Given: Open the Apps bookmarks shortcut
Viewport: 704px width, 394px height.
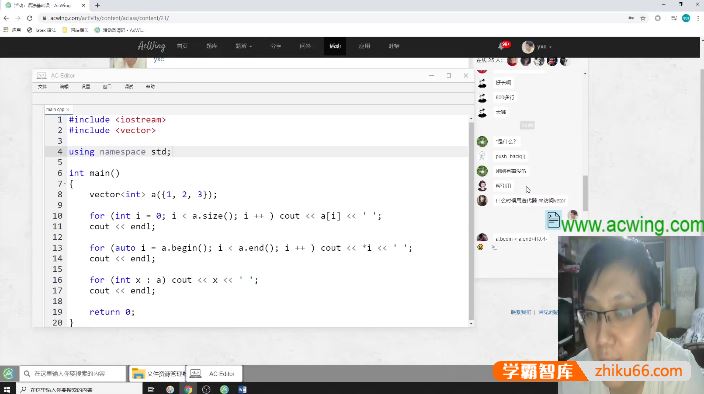Looking at the screenshot, I should pyautogui.click(x=12, y=30).
